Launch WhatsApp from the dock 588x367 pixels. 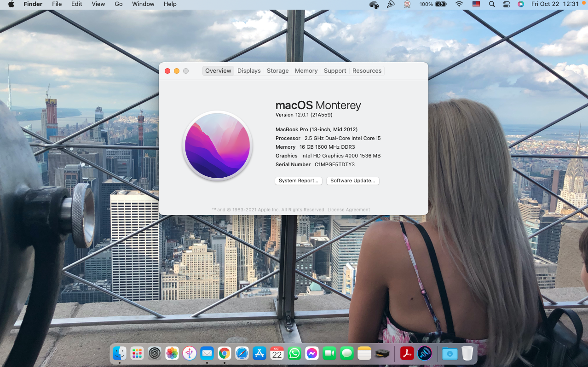(x=294, y=353)
